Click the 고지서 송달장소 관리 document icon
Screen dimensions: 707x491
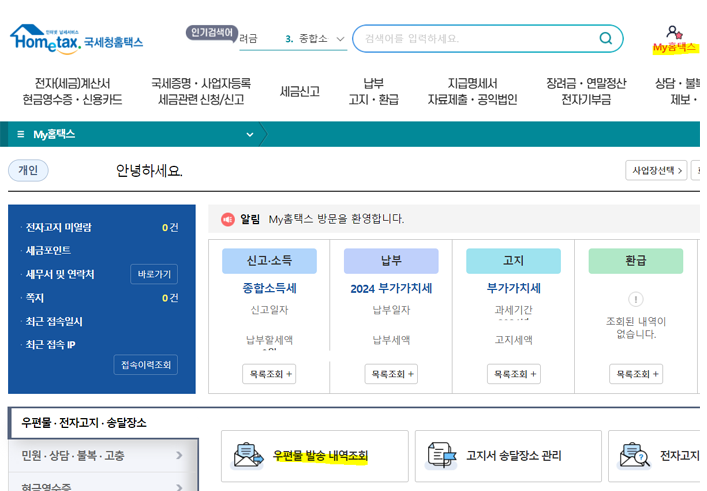pos(441,455)
